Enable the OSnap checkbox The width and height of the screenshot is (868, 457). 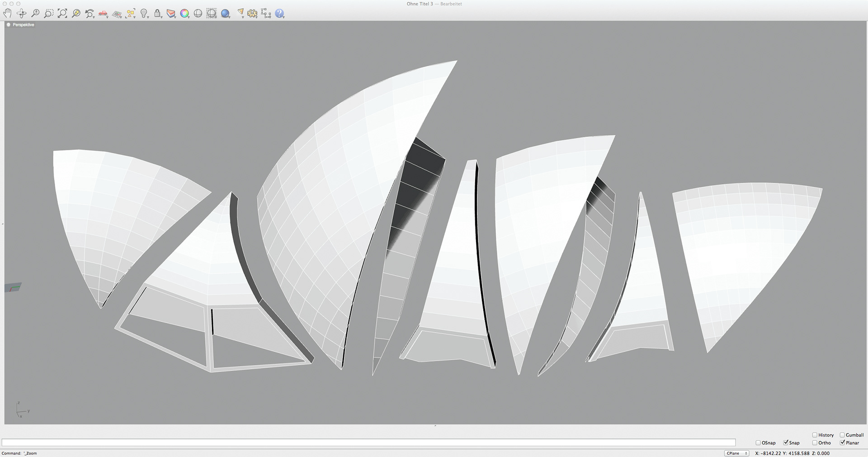point(758,443)
